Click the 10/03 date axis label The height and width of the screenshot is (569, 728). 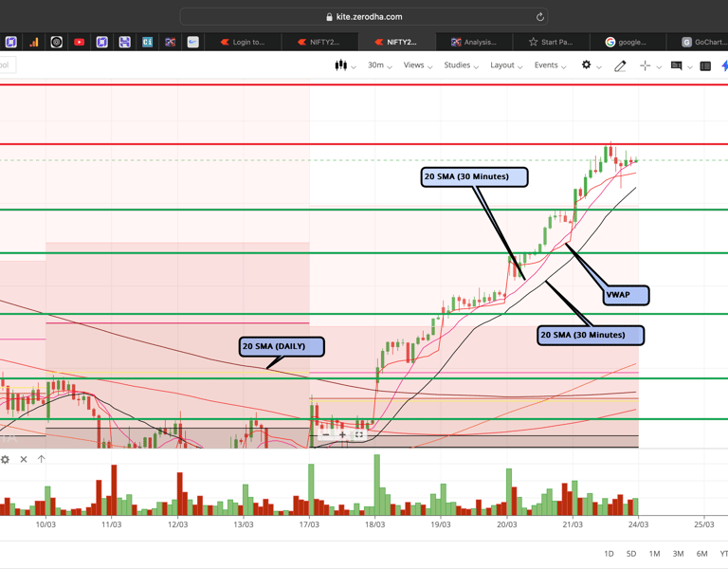[x=45, y=524]
